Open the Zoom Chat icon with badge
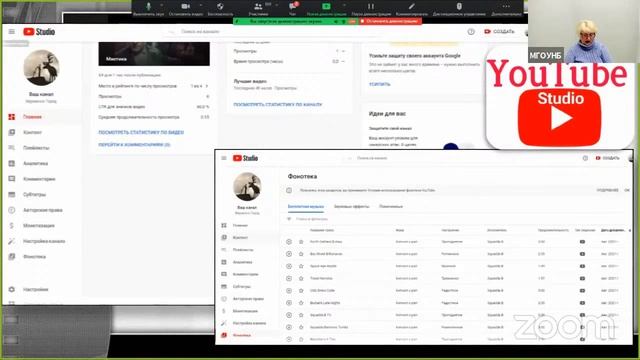 [x=292, y=6]
